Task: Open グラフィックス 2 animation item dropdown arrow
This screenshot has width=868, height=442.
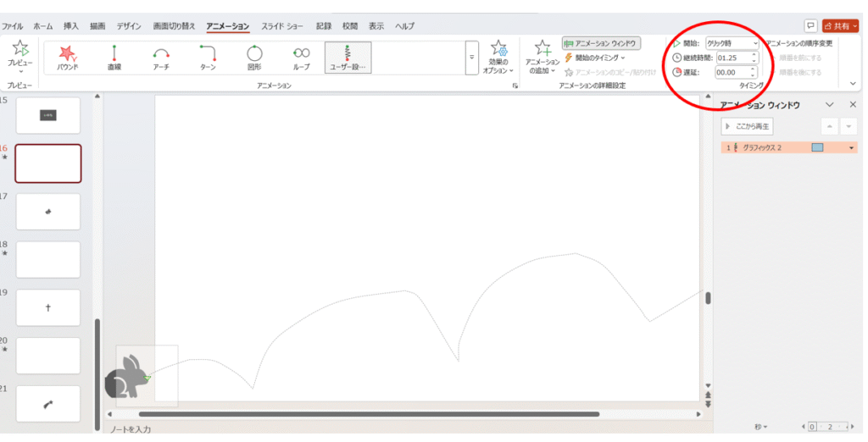Action: pos(851,147)
